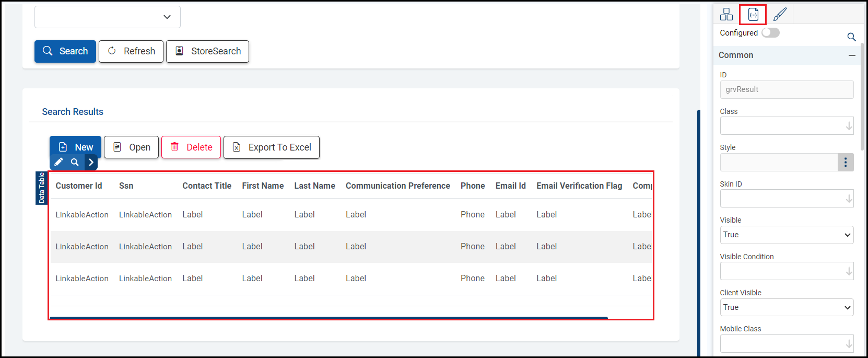
Task: Click the Communication Preference column header
Action: pos(397,186)
